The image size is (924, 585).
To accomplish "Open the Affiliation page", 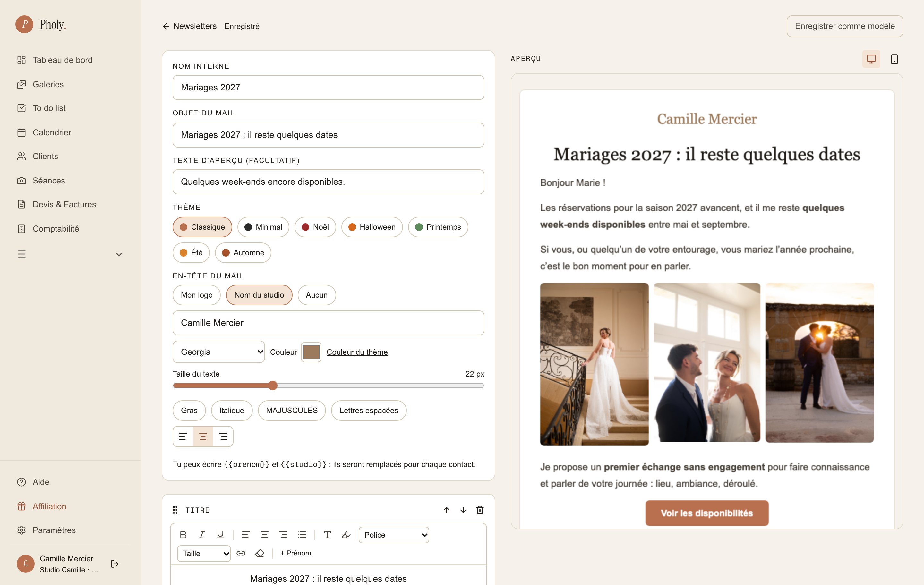I will click(42, 506).
